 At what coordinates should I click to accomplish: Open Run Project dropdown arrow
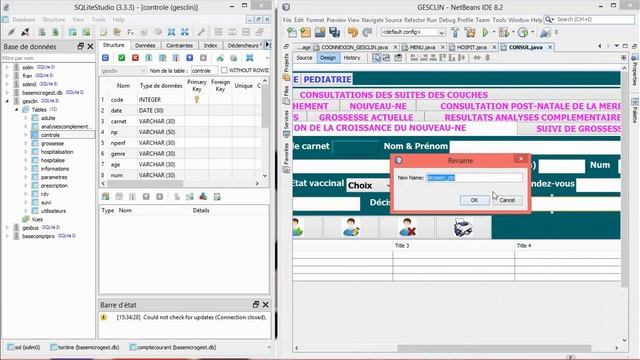tap(493, 32)
